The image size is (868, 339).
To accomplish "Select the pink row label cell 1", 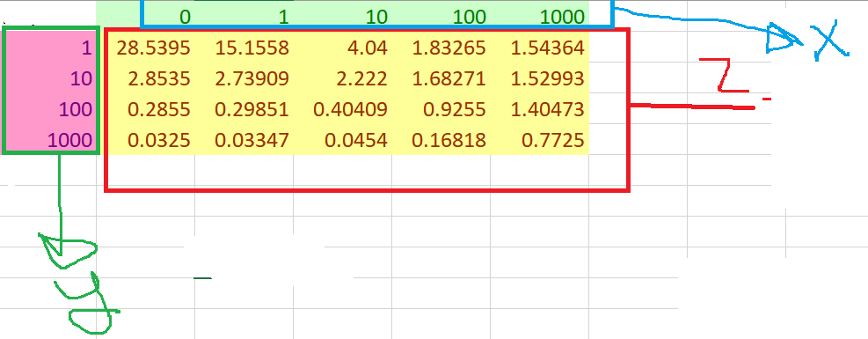I will pyautogui.click(x=51, y=48).
